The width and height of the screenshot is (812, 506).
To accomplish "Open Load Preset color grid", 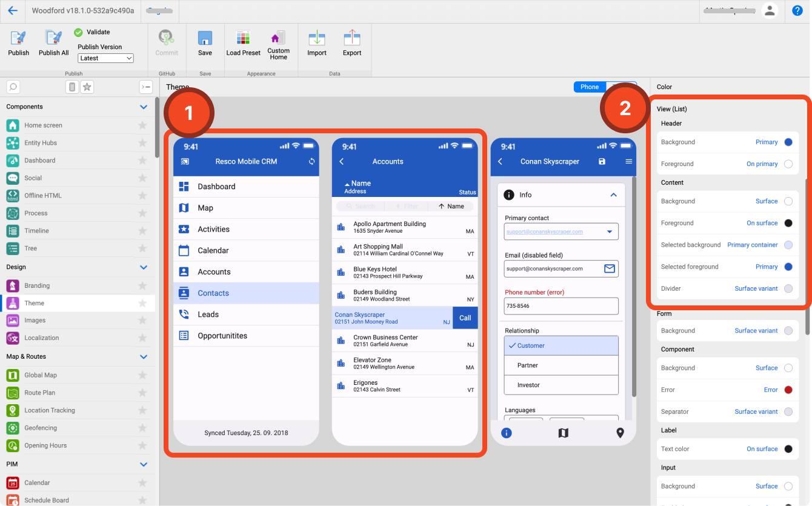I will [x=243, y=38].
